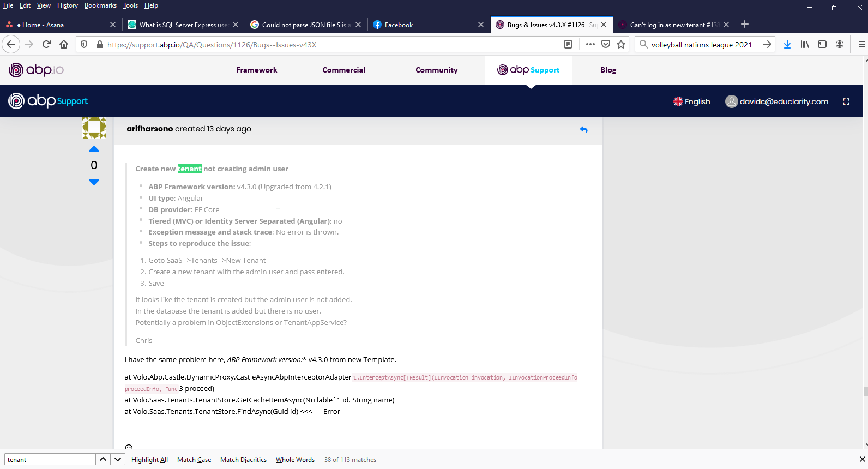The height and width of the screenshot is (469, 868).
Task: Click the abp.io logo
Action: (x=36, y=70)
